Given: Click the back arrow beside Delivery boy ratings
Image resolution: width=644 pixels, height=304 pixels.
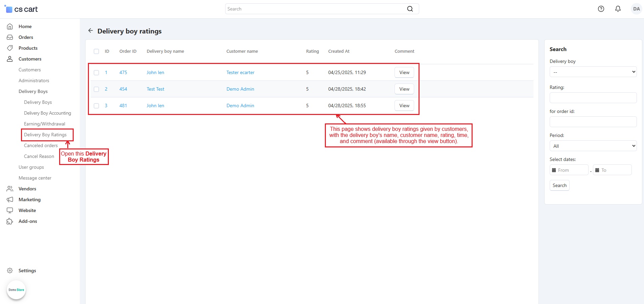Looking at the screenshot, I should [x=90, y=31].
